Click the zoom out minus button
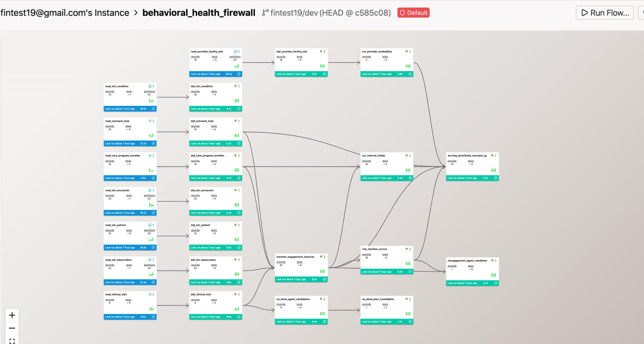644x344 pixels. [12, 328]
